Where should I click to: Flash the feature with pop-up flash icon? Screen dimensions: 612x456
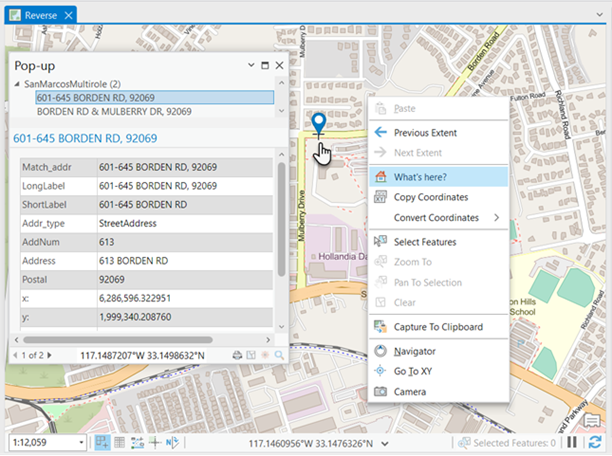click(x=264, y=355)
